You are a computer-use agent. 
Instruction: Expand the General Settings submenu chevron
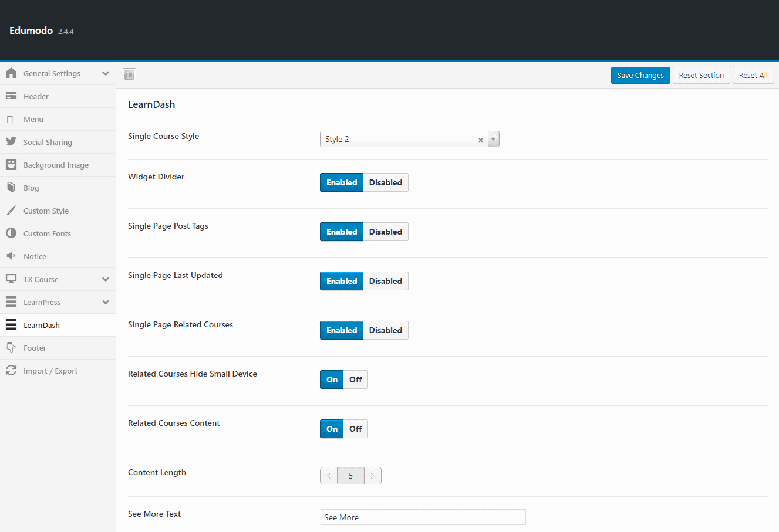click(106, 73)
